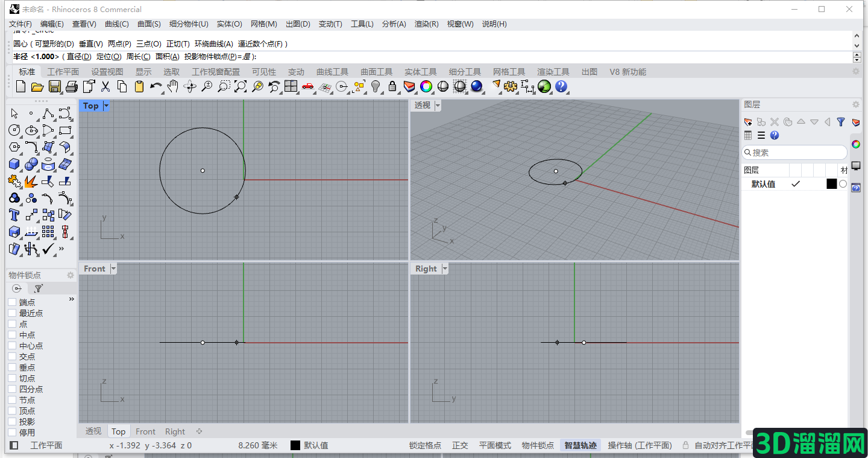Save the file with the floppy disk icon
Viewport: 868px width, 458px height.
(x=55, y=86)
